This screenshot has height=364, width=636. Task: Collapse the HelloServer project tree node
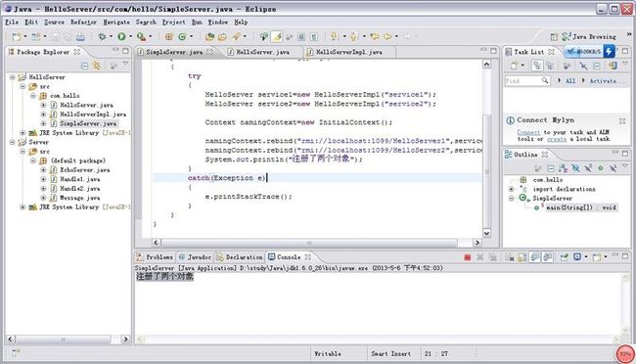[13, 77]
